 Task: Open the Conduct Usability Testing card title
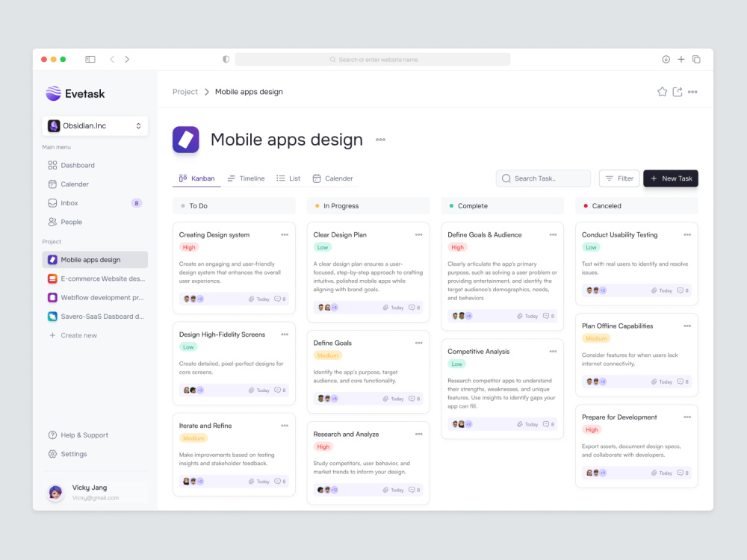point(619,234)
